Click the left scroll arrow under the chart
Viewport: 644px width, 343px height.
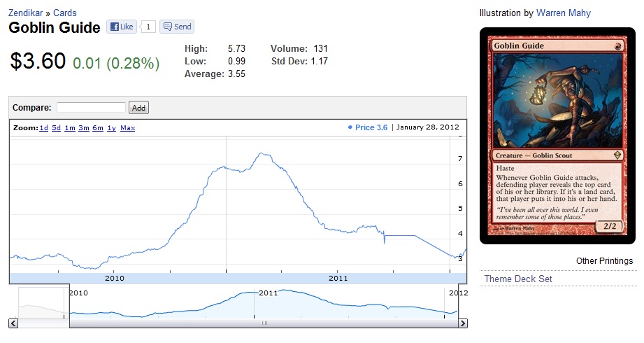13,323
